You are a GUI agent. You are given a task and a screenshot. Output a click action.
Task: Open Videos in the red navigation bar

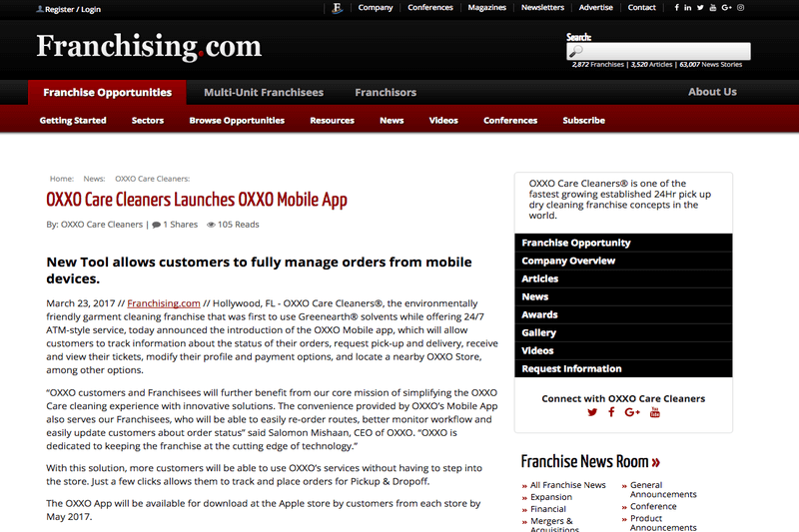tap(443, 121)
